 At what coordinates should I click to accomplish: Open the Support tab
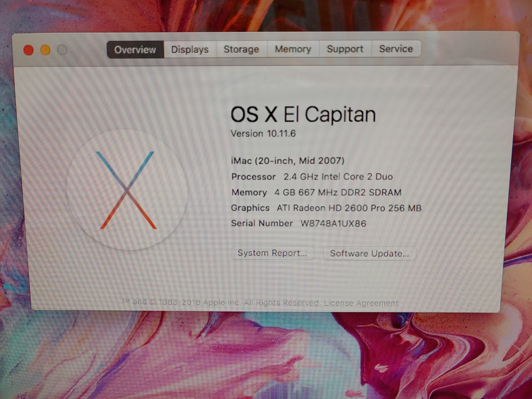click(x=345, y=49)
